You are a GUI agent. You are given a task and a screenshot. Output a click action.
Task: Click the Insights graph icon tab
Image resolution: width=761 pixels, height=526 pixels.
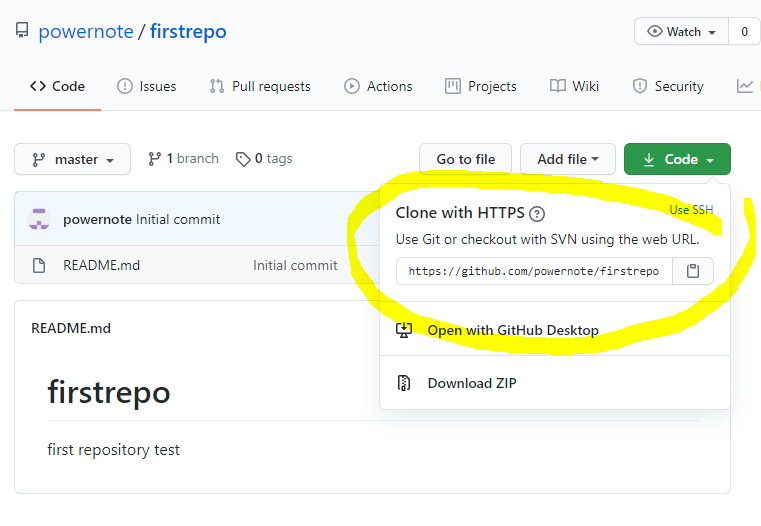click(745, 86)
